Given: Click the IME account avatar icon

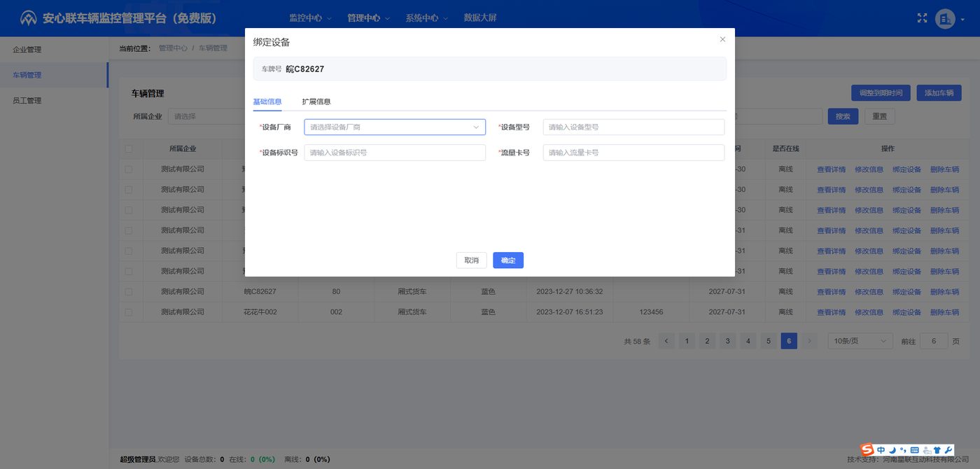Looking at the screenshot, I should point(926,449).
